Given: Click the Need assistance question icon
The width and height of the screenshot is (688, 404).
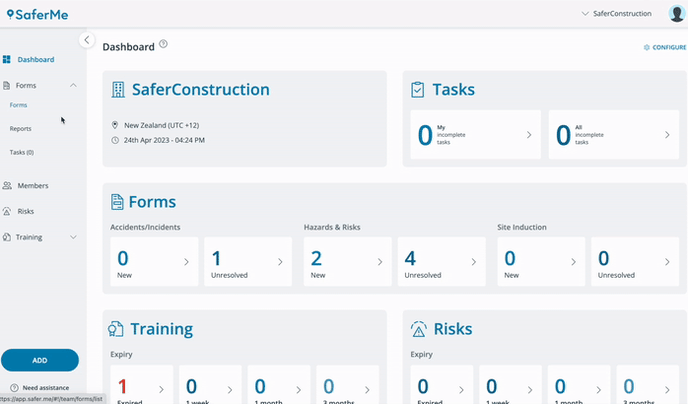Looking at the screenshot, I should pyautogui.click(x=14, y=388).
